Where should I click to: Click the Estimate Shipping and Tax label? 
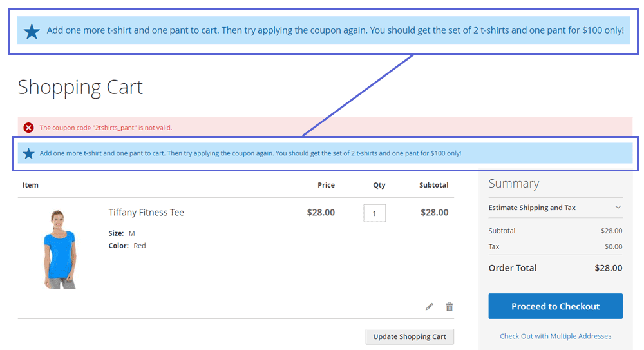click(x=532, y=208)
